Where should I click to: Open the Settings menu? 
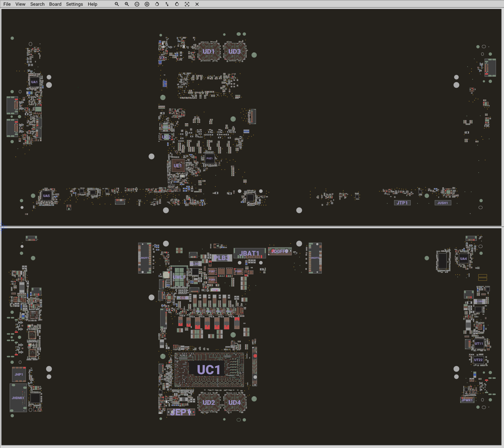pos(74,4)
